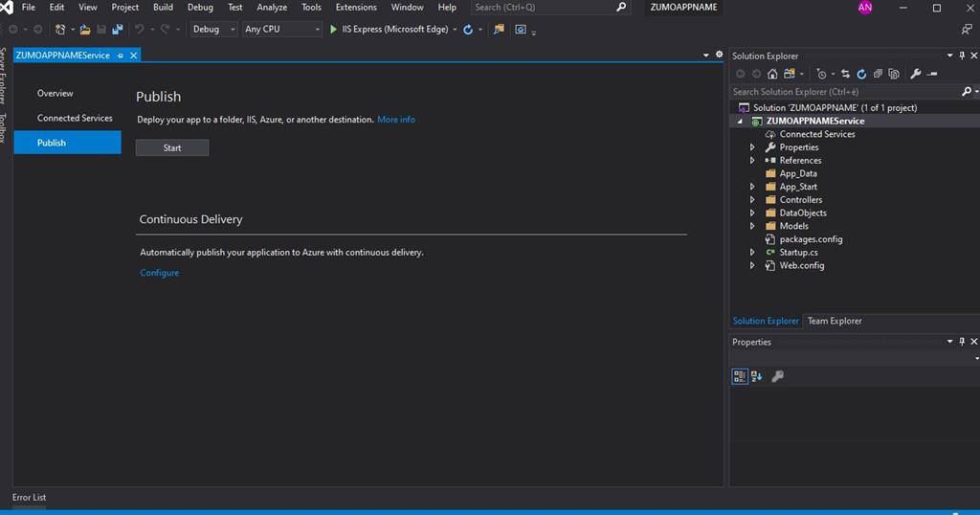Open the Build menu

point(163,8)
